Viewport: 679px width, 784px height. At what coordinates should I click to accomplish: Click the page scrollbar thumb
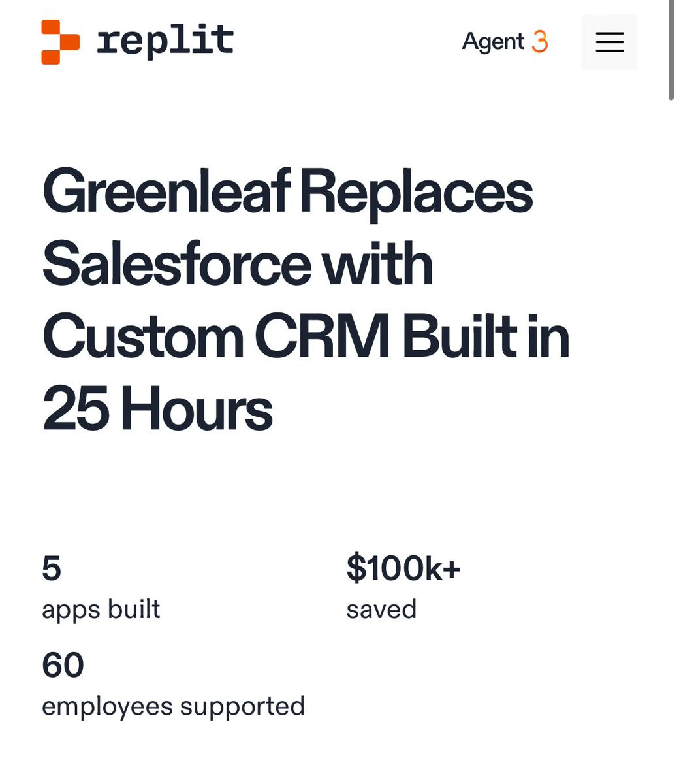pos(671,50)
